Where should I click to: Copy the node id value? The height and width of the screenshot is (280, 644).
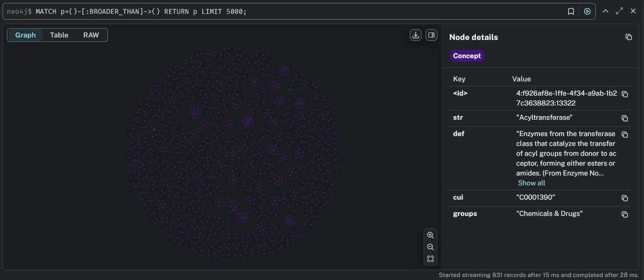point(625,94)
